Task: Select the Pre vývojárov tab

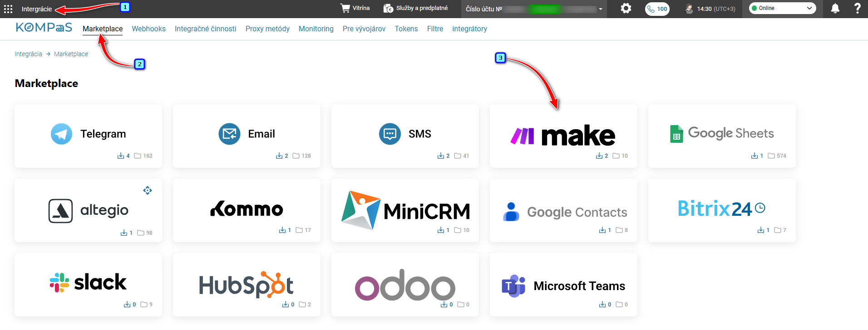Action: click(364, 29)
